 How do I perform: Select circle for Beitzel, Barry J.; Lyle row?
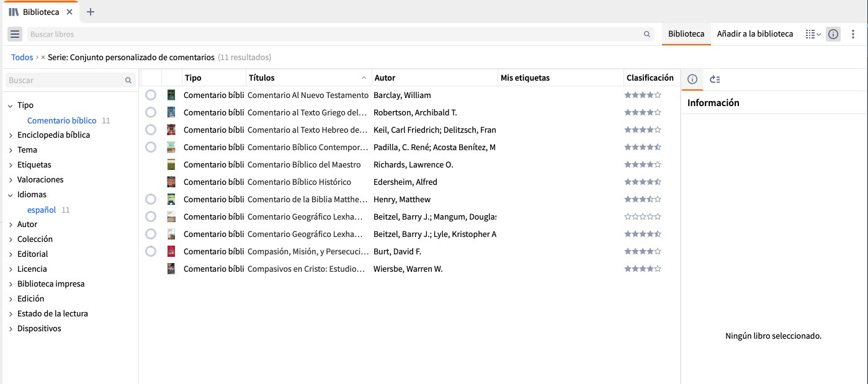[x=150, y=234]
